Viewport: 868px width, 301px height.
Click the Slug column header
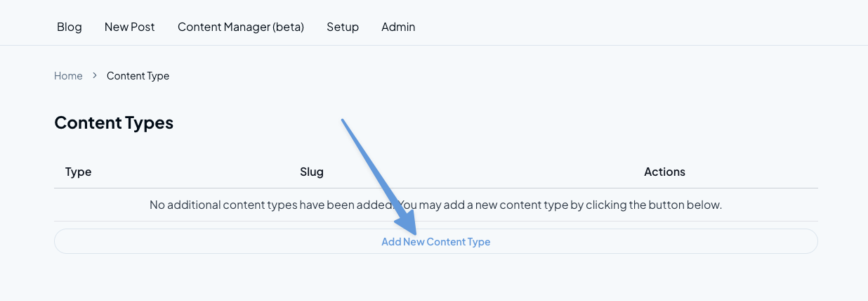tap(311, 172)
